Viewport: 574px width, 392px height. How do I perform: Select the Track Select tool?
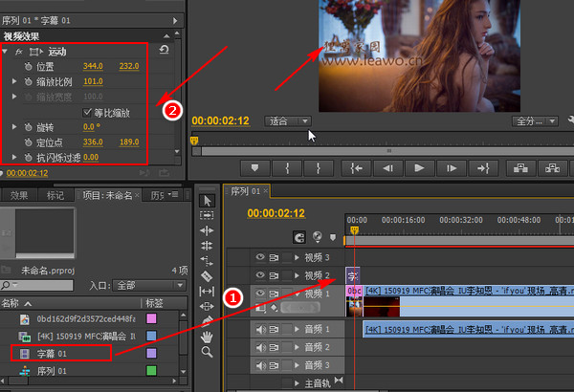[207, 215]
